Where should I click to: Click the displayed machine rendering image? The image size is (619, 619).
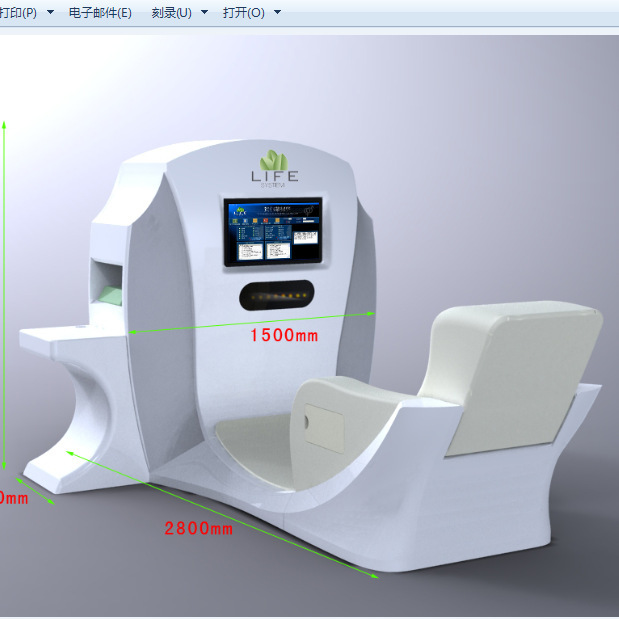tap(310, 326)
